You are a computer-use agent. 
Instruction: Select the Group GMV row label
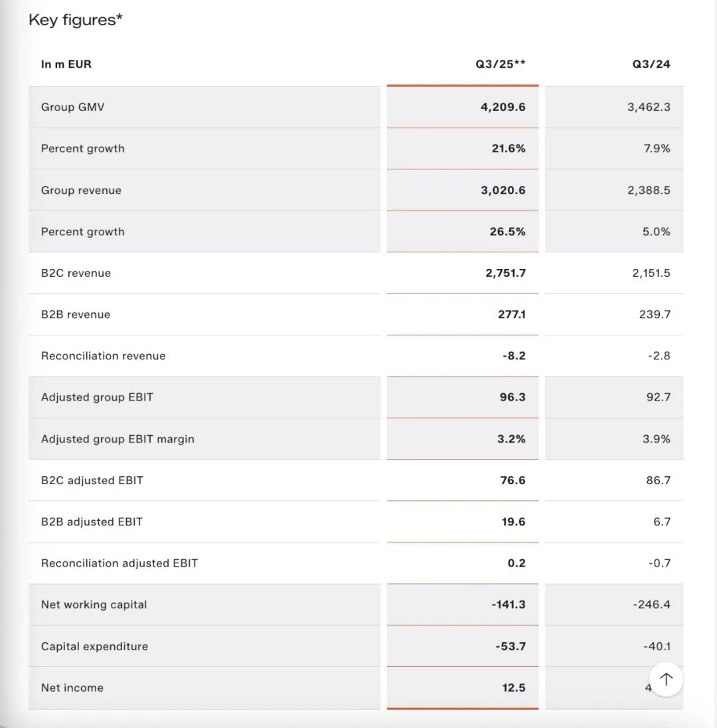pos(72,106)
